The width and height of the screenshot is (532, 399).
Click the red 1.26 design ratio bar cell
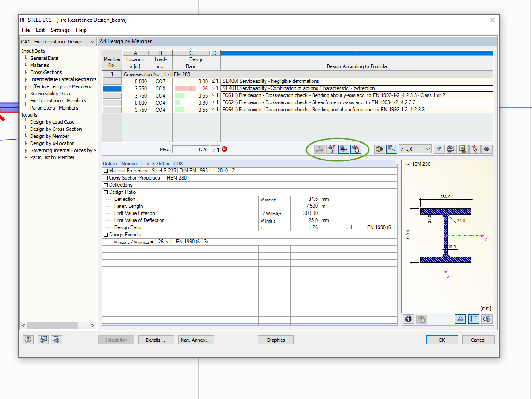[x=192, y=88]
